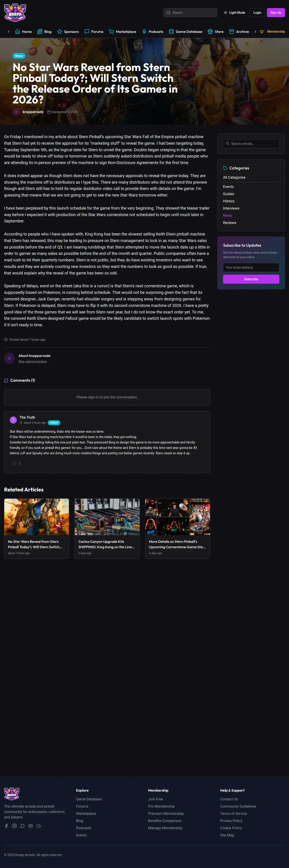Click the Login button
Viewport: 289px width, 868px height.
click(257, 13)
